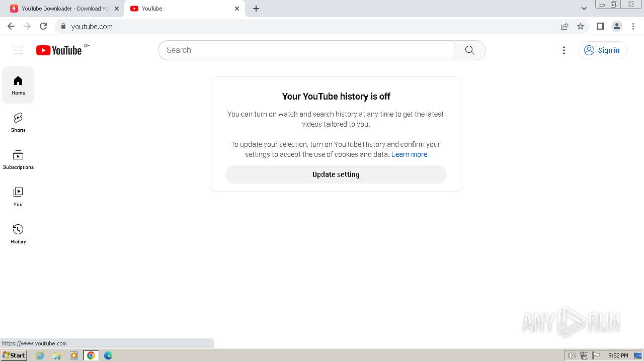Click the Sign in button
The image size is (644, 362).
coord(603,50)
